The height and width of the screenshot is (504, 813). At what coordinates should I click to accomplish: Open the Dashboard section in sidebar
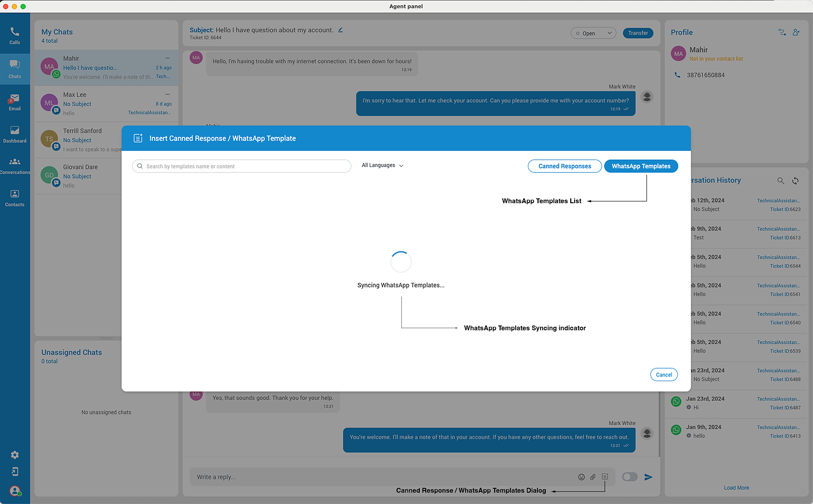click(15, 134)
